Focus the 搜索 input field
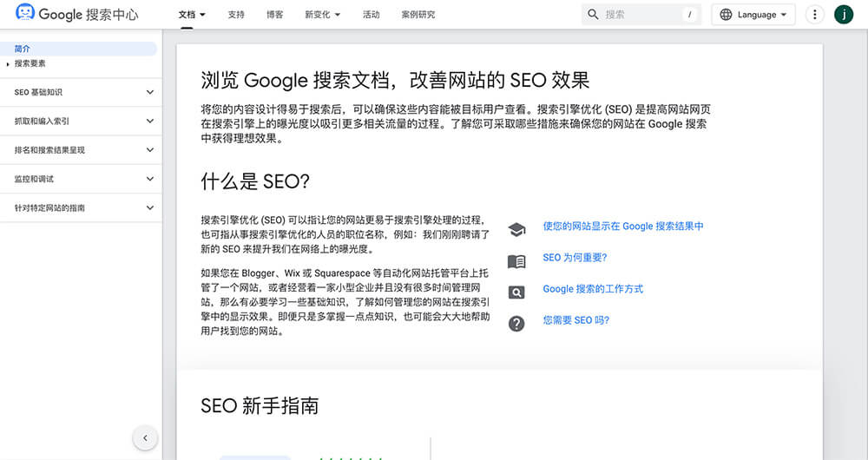 [x=641, y=15]
